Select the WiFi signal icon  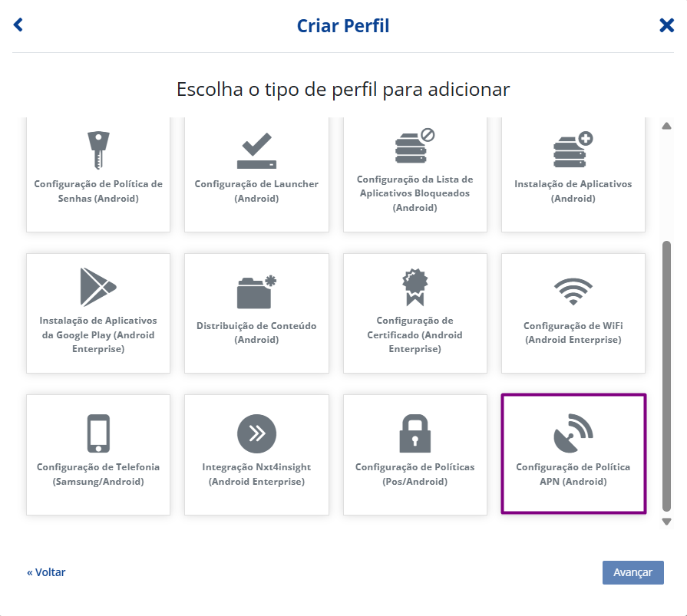(x=573, y=292)
